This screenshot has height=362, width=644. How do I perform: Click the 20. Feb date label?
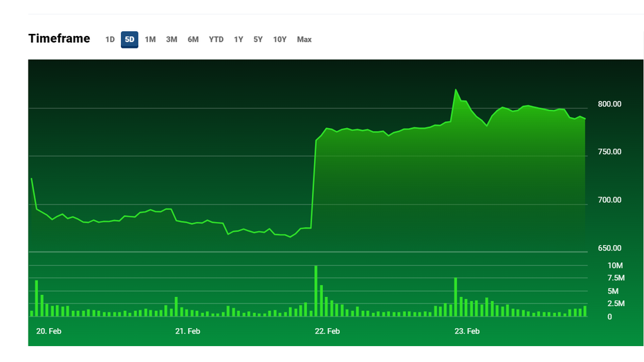click(49, 331)
